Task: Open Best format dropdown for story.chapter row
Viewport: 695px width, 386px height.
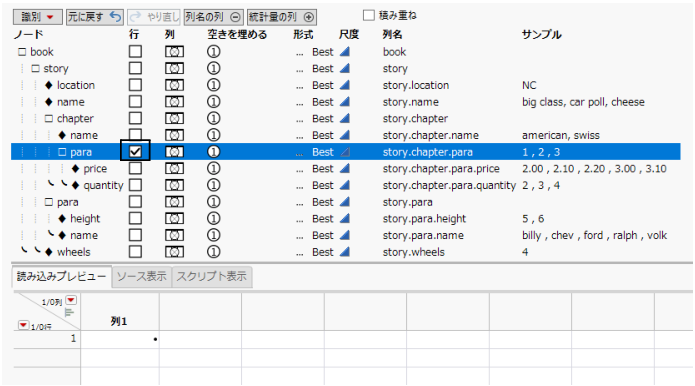Action: (x=322, y=119)
